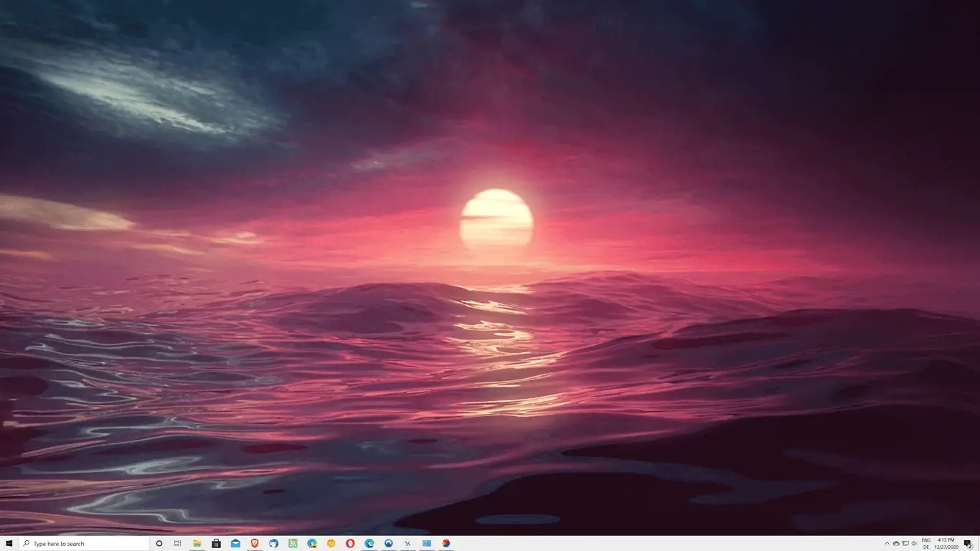The height and width of the screenshot is (551, 980).
Task: Open the clock and calendar flyout
Action: 946,544
